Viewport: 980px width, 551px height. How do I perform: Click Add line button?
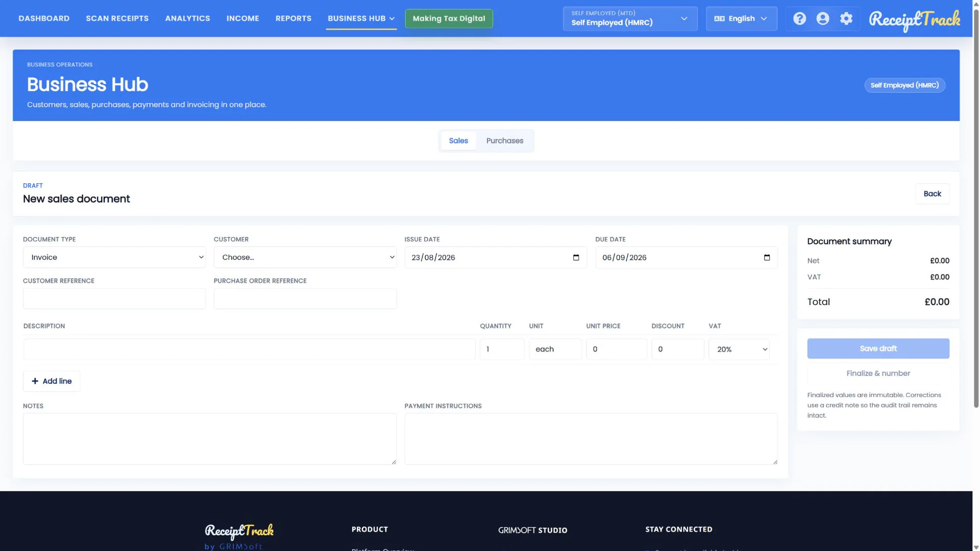coord(52,381)
